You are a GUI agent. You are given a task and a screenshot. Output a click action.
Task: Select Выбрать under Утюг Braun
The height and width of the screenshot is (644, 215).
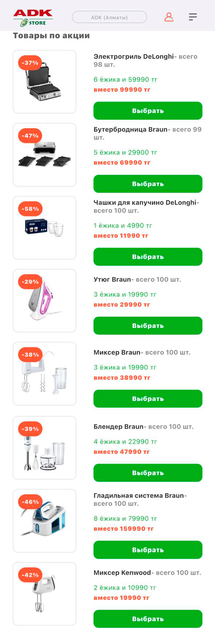click(148, 326)
